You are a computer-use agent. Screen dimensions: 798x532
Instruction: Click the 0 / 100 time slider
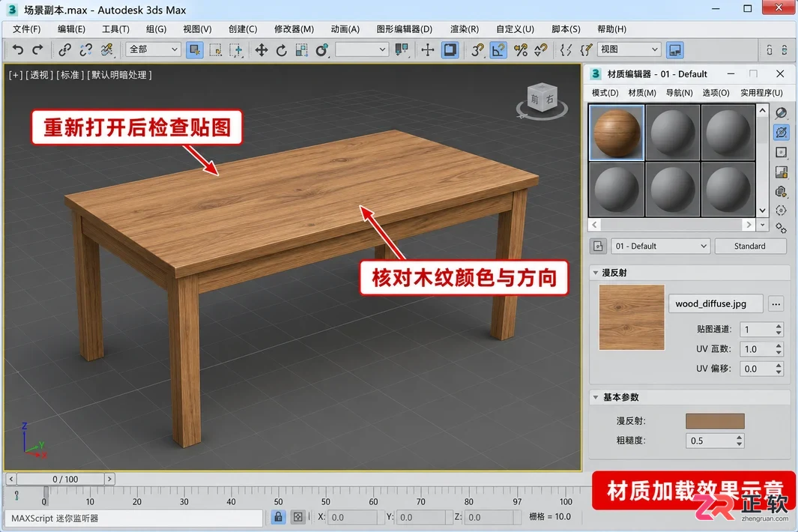click(61, 479)
